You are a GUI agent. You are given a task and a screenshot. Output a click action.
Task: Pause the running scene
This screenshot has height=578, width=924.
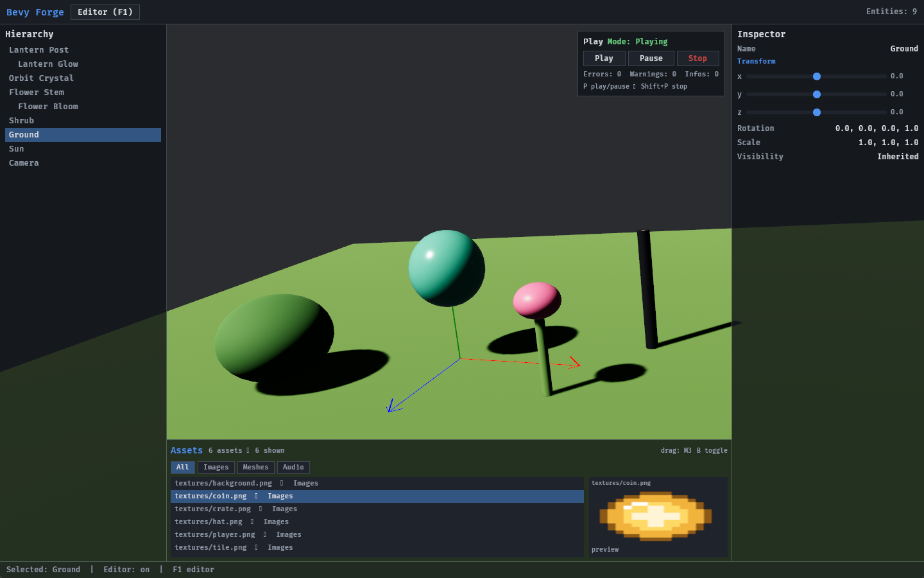coord(651,58)
